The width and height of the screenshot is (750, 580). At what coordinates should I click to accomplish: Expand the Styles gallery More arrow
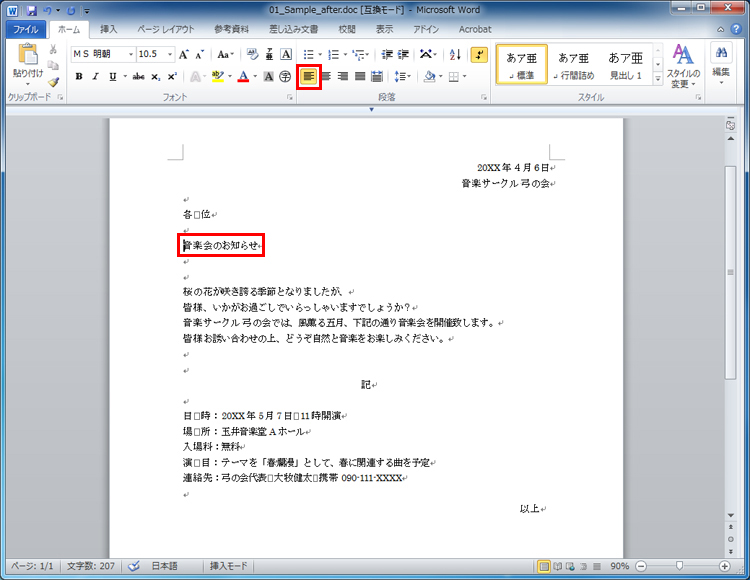click(x=658, y=79)
